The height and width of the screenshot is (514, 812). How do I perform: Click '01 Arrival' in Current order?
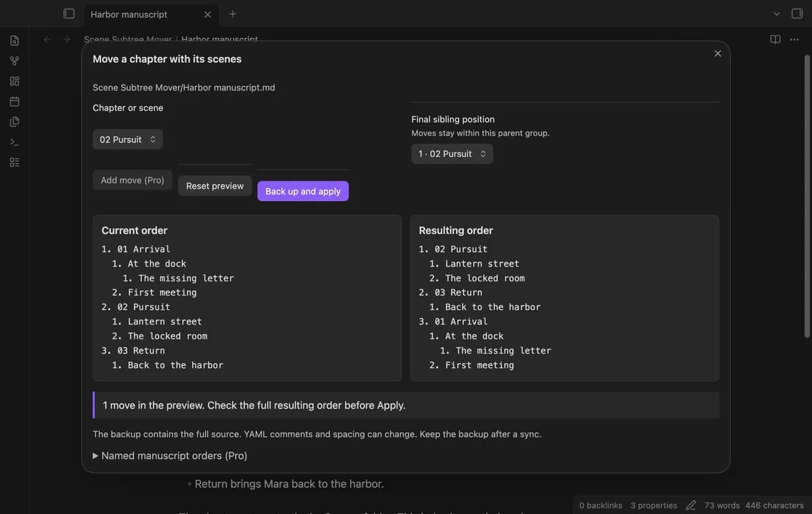click(x=143, y=249)
